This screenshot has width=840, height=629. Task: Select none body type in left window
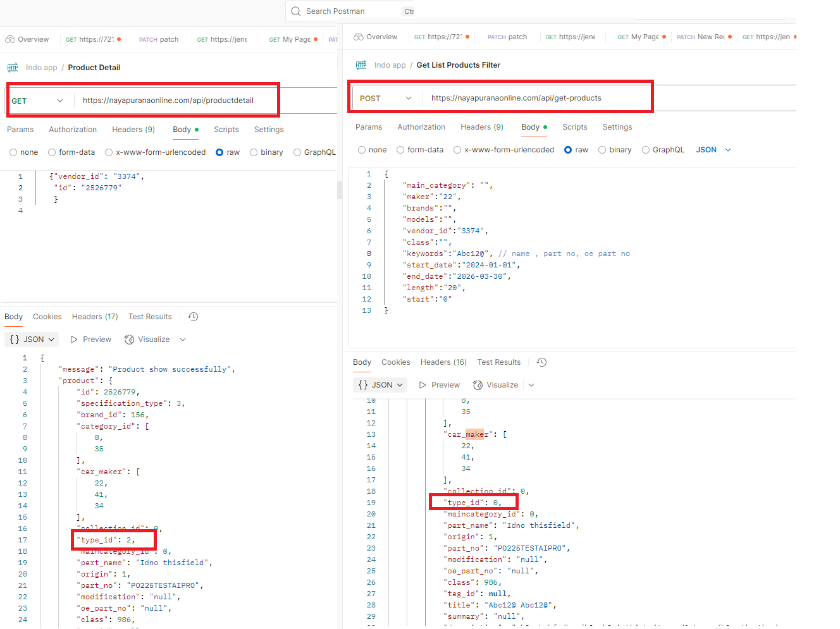click(x=13, y=152)
